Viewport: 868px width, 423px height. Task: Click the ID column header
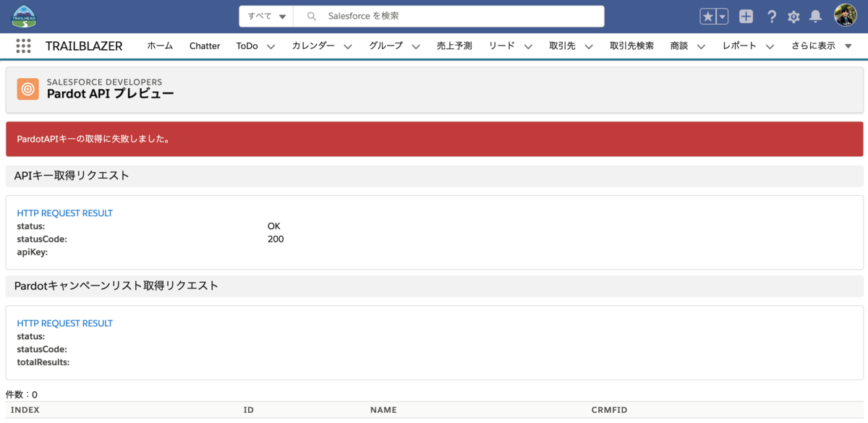[249, 410]
